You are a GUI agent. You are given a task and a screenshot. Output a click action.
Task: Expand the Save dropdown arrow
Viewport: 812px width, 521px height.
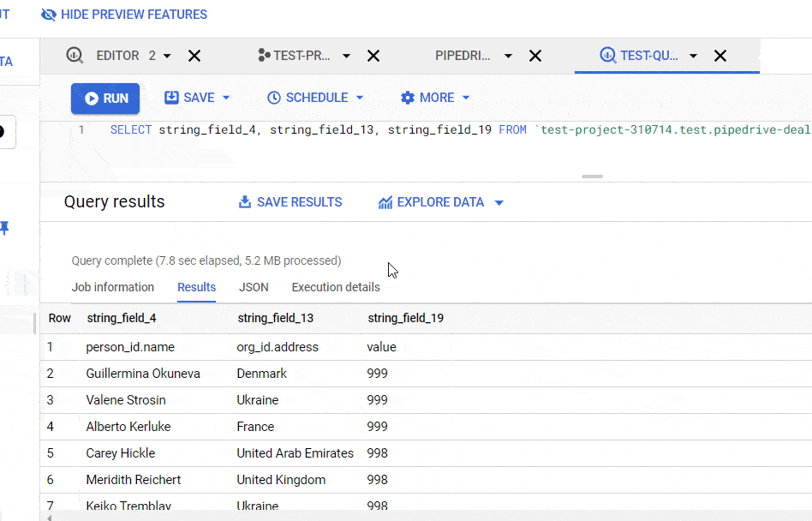click(x=226, y=98)
